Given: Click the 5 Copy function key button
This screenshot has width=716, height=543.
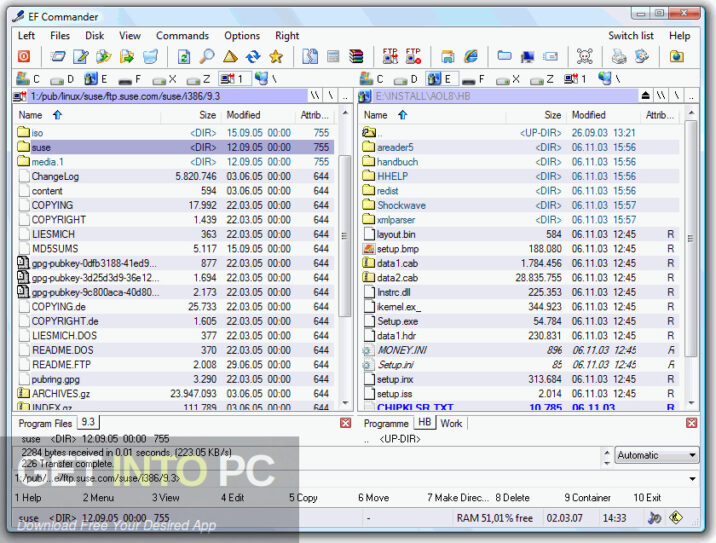Looking at the screenshot, I should coord(303,497).
